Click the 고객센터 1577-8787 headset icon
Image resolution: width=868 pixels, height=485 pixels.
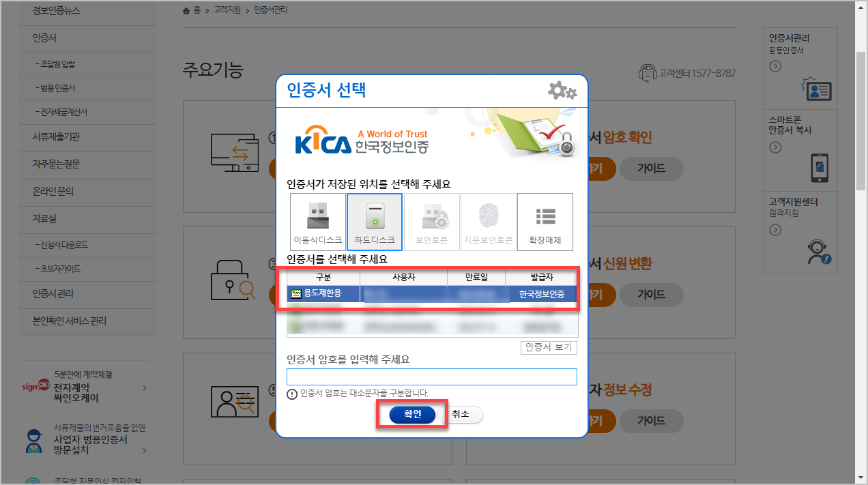click(648, 72)
